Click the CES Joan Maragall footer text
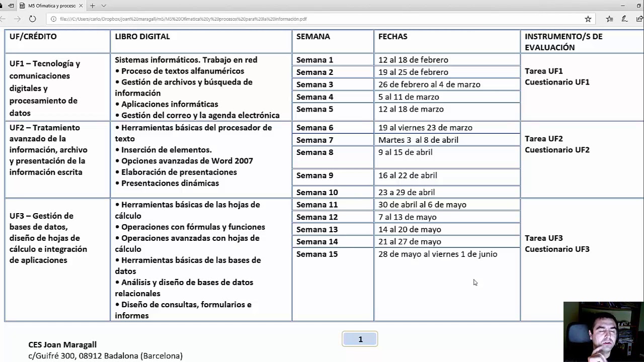The image size is (644, 362). (x=62, y=345)
